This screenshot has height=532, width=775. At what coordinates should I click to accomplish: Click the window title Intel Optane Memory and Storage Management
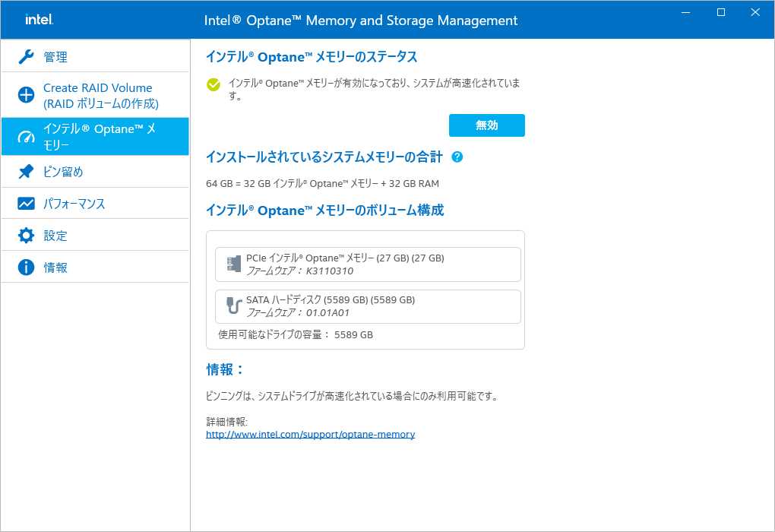pyautogui.click(x=361, y=21)
